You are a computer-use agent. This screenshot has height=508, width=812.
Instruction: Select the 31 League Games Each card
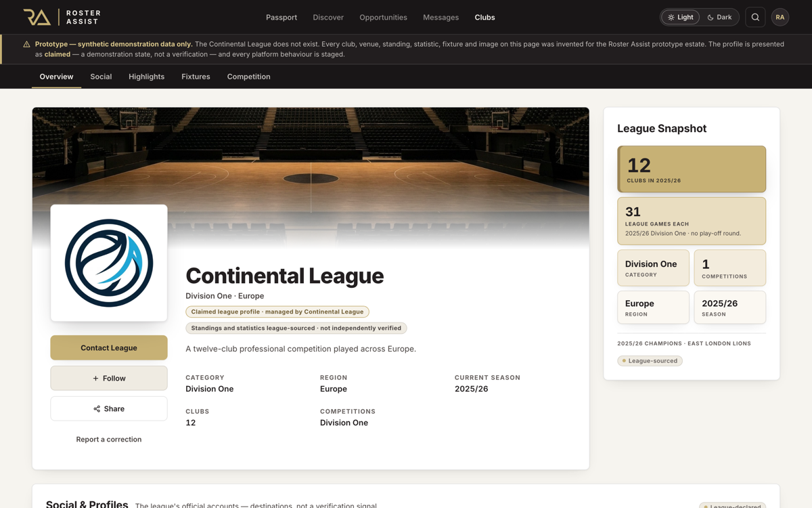(692, 221)
